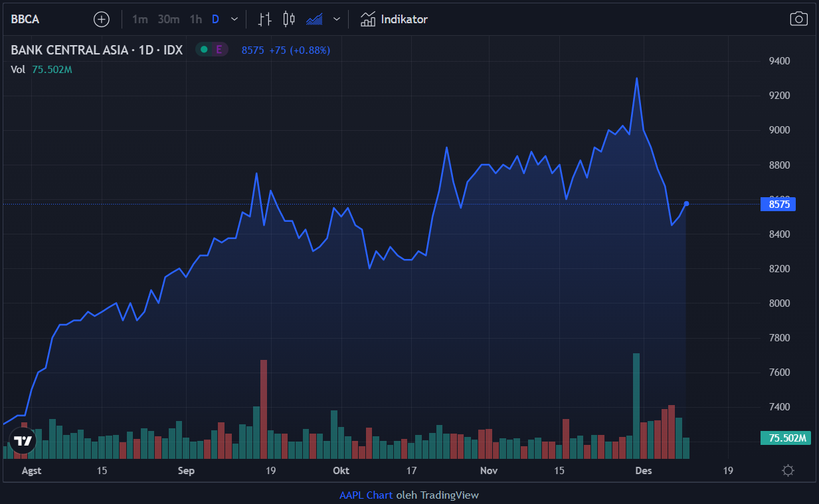819x504 pixels.
Task: Select the 1m timeframe
Action: pos(139,19)
